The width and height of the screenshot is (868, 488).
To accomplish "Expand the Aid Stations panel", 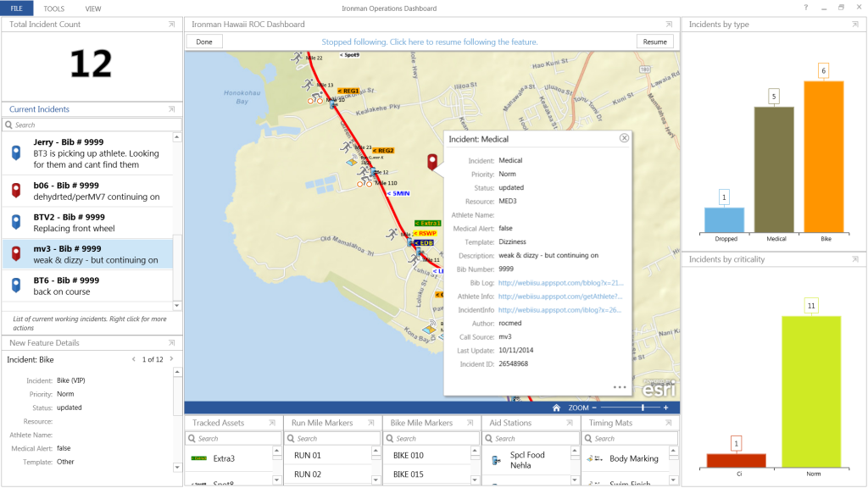I will 570,423.
